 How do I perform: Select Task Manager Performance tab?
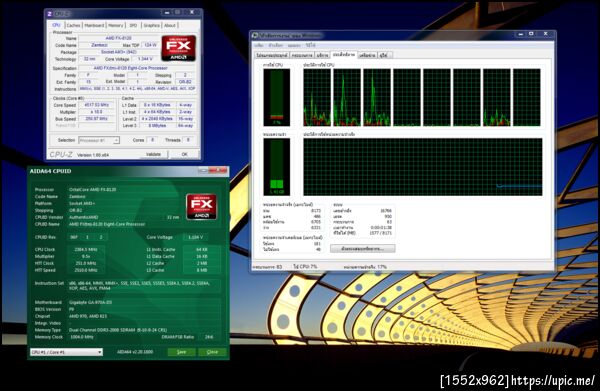coord(344,55)
